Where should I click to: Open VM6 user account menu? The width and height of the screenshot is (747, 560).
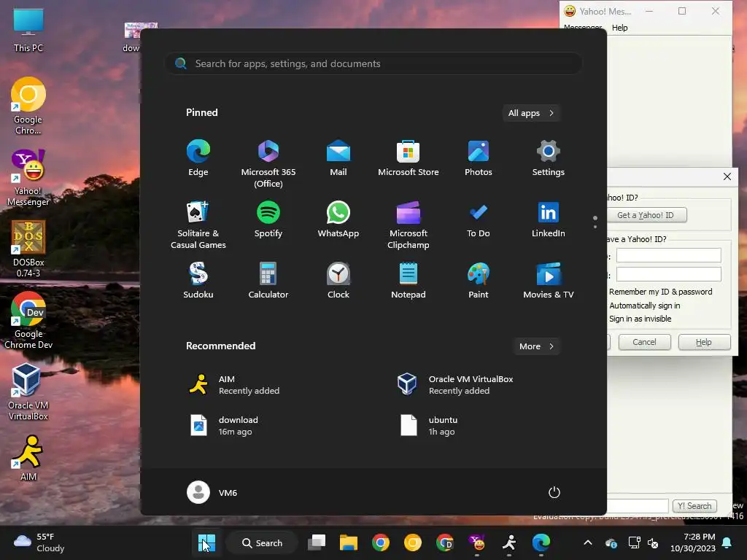(212, 492)
